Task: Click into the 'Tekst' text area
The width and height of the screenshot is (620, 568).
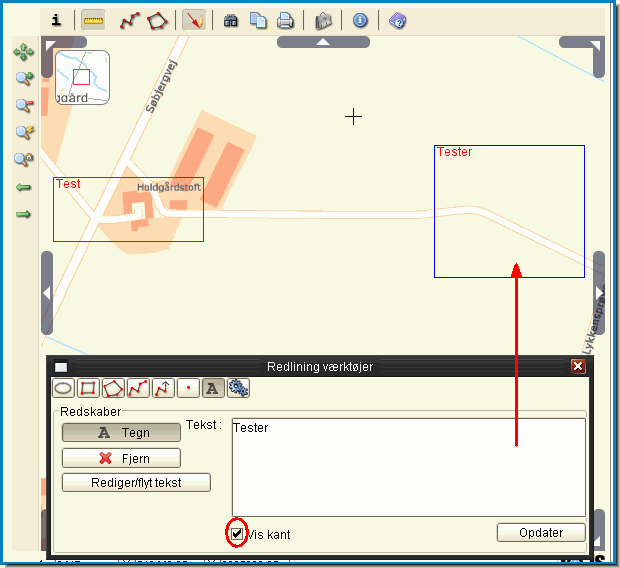Action: click(x=408, y=466)
